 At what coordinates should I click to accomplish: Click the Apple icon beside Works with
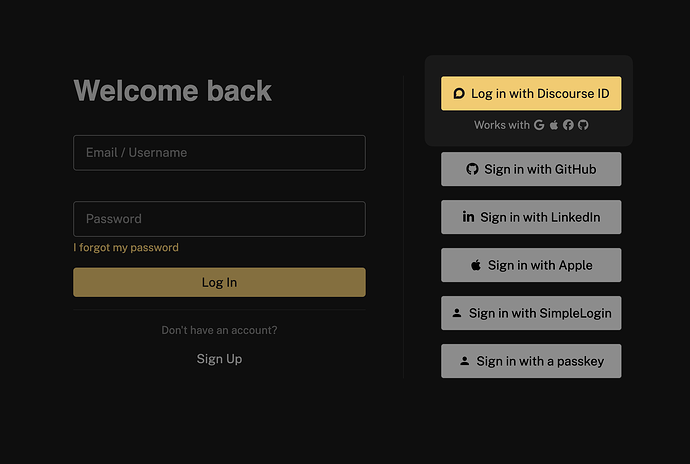coord(554,125)
